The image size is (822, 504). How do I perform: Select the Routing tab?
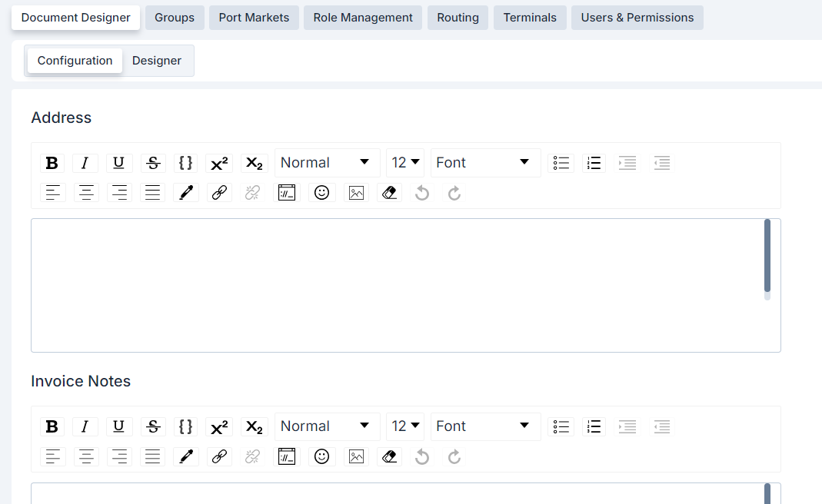(458, 18)
